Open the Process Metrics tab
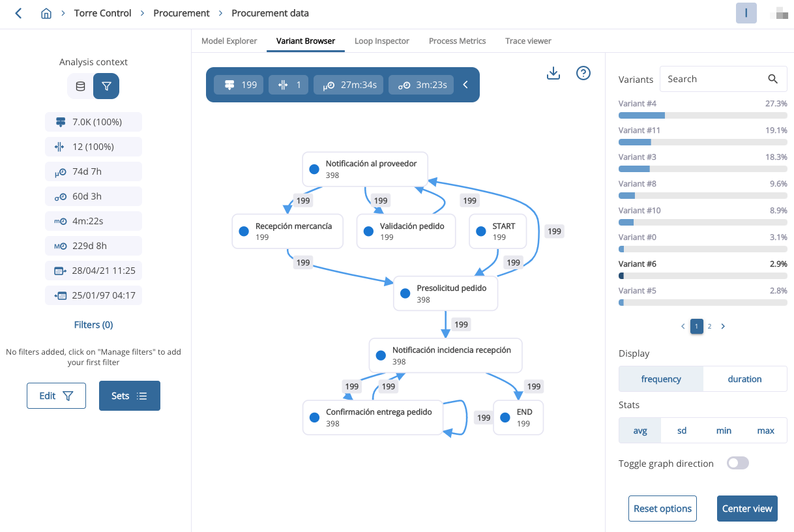The width and height of the screenshot is (794, 532). 457,41
